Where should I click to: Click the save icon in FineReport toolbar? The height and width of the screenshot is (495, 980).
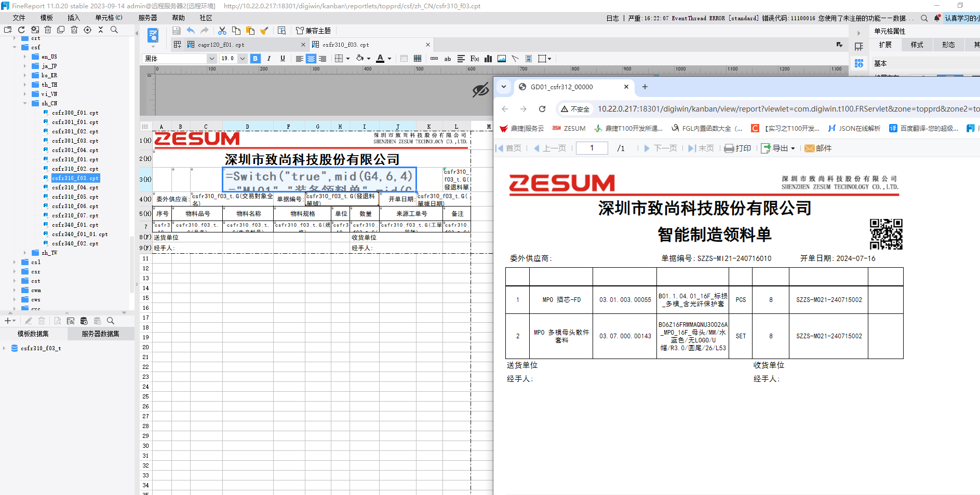[177, 31]
